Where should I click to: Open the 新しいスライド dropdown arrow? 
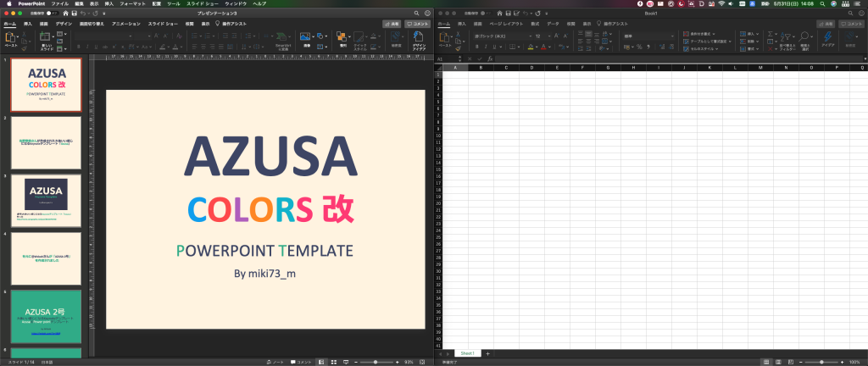tap(53, 37)
